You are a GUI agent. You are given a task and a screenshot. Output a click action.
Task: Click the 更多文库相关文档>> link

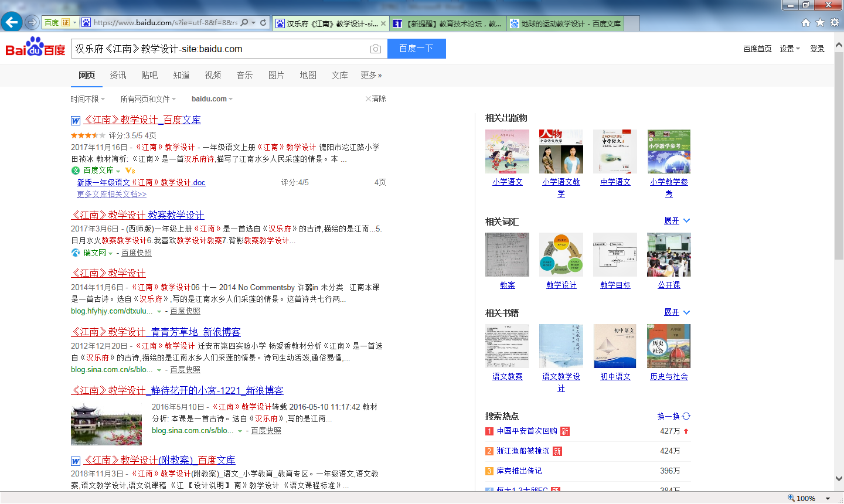pos(111,194)
